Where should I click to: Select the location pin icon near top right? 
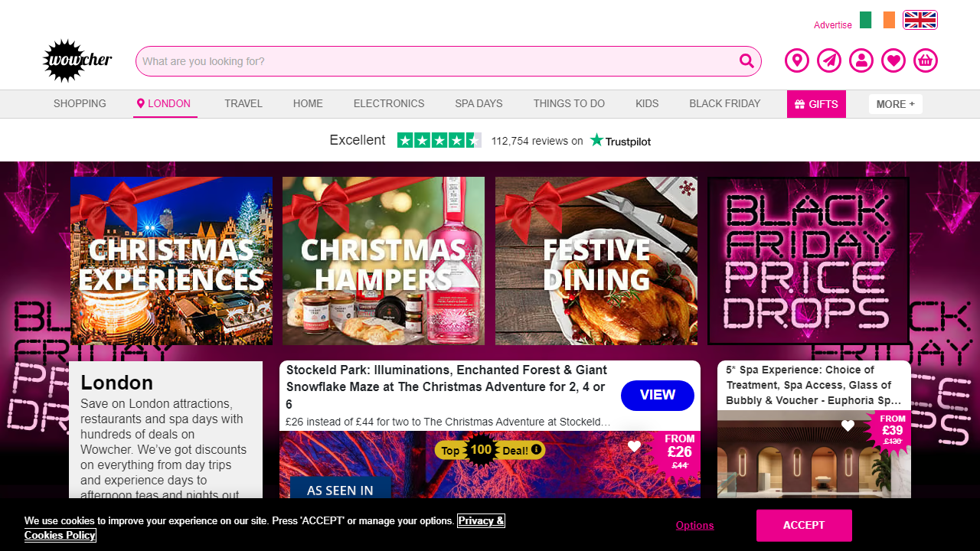[x=796, y=60]
